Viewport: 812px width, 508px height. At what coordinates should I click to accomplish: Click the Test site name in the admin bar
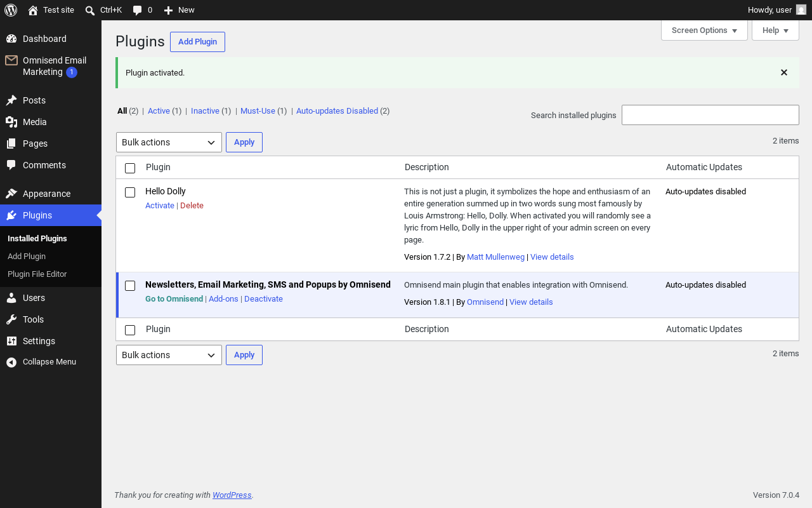tap(58, 10)
